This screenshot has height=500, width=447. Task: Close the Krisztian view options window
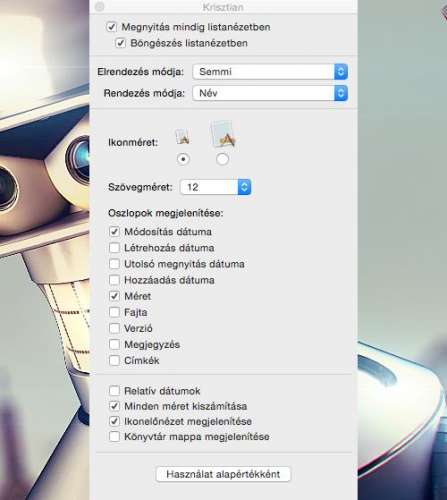pos(100,7)
